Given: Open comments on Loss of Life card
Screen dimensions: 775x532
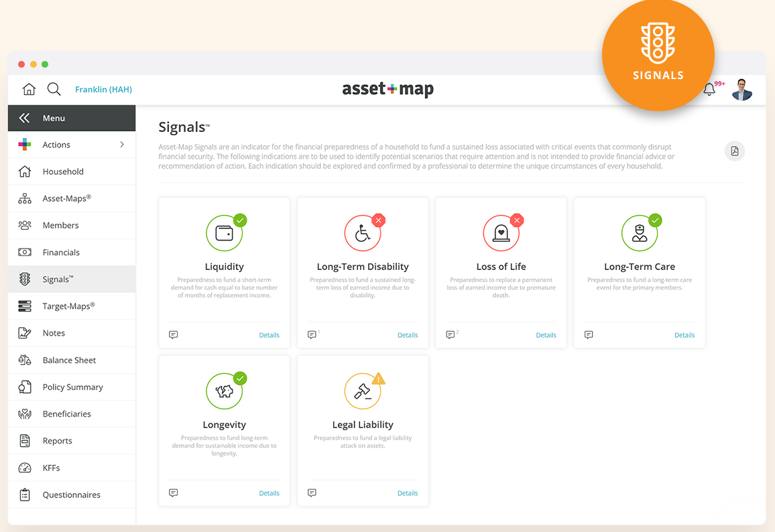Looking at the screenshot, I should tap(451, 335).
